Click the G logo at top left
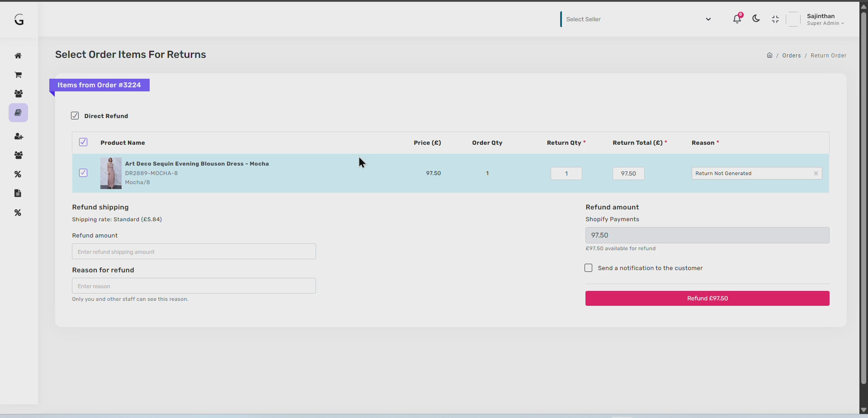 pos(19,19)
